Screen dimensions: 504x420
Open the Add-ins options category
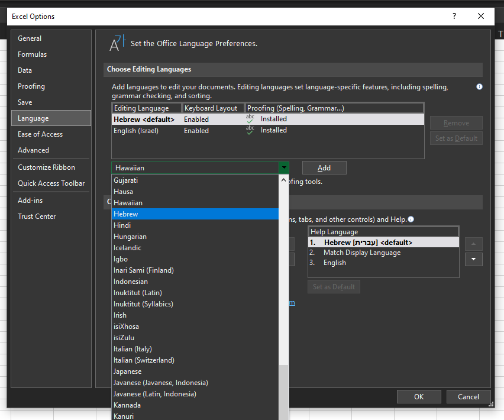tap(51, 201)
